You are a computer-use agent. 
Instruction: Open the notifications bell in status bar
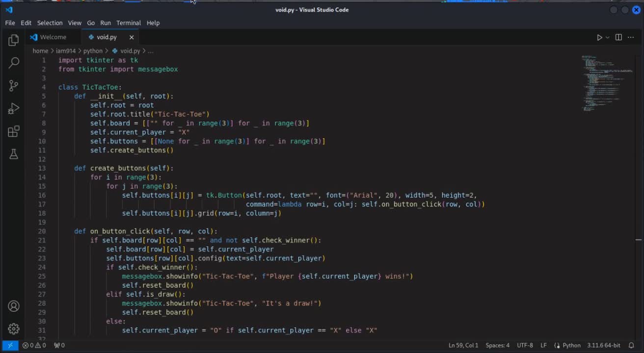pos(631,345)
